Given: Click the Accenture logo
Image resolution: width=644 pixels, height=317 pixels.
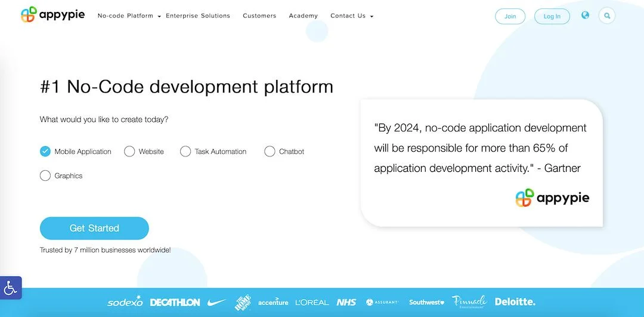Looking at the screenshot, I should click(273, 302).
